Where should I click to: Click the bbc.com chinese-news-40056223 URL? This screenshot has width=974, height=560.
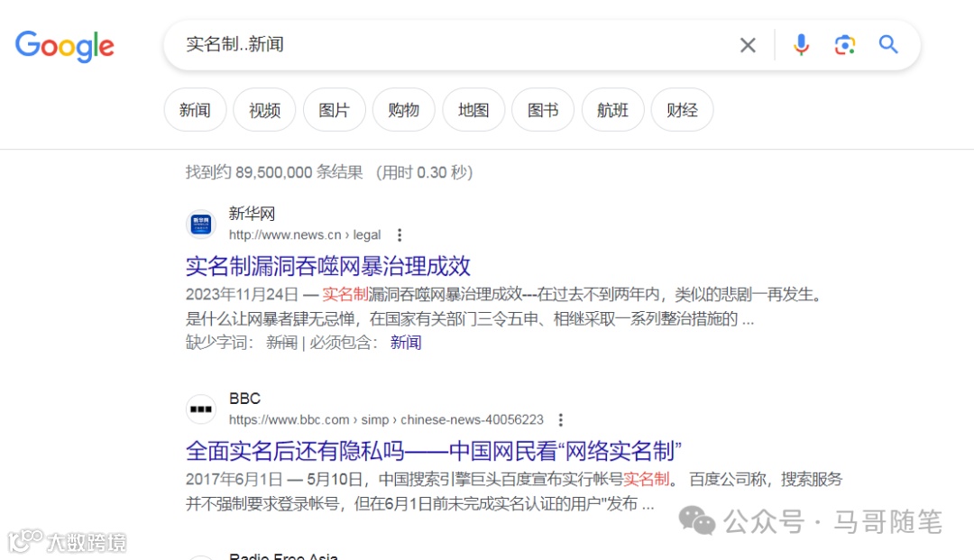coord(386,419)
